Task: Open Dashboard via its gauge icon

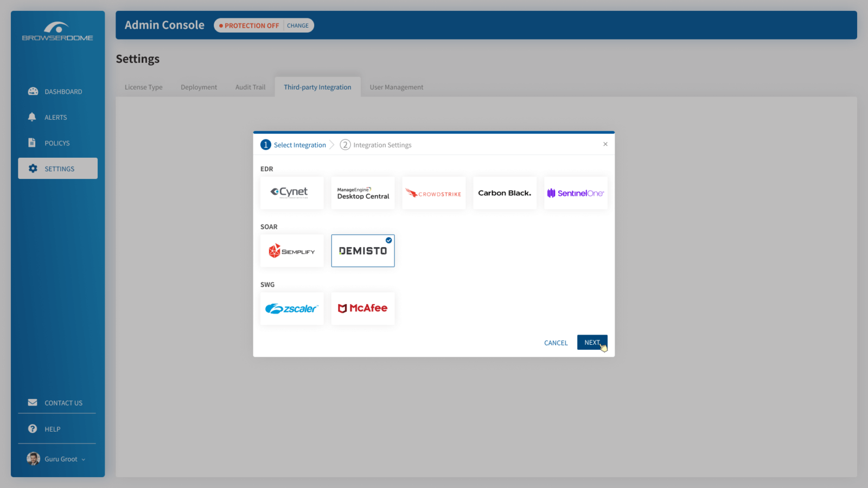Action: [x=33, y=91]
